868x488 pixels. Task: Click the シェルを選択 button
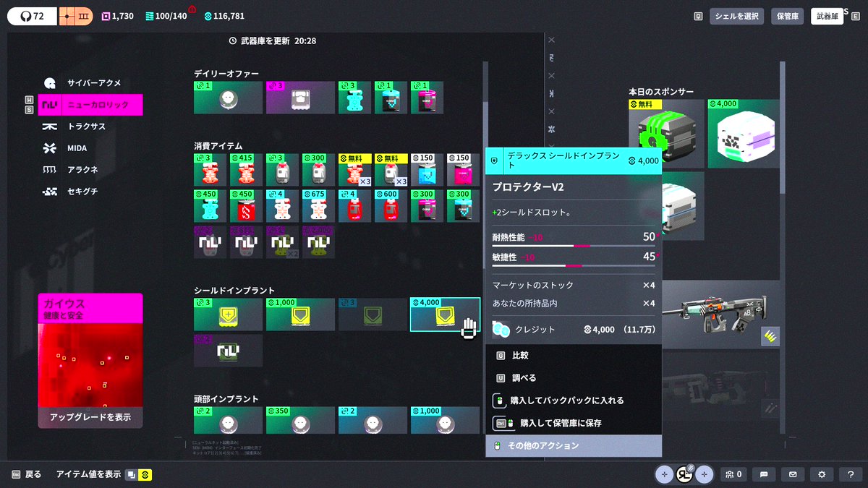pyautogui.click(x=736, y=16)
